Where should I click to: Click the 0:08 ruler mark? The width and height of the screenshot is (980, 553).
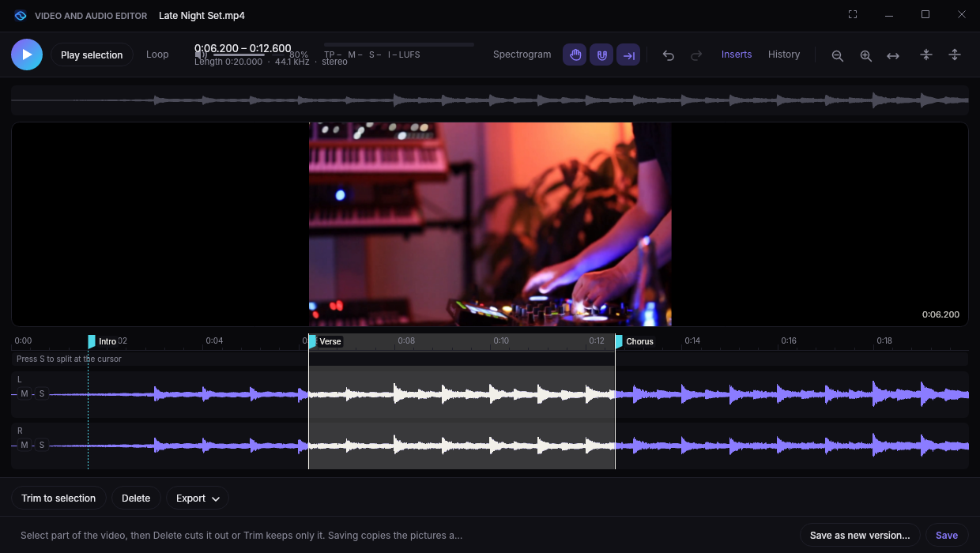pos(405,340)
